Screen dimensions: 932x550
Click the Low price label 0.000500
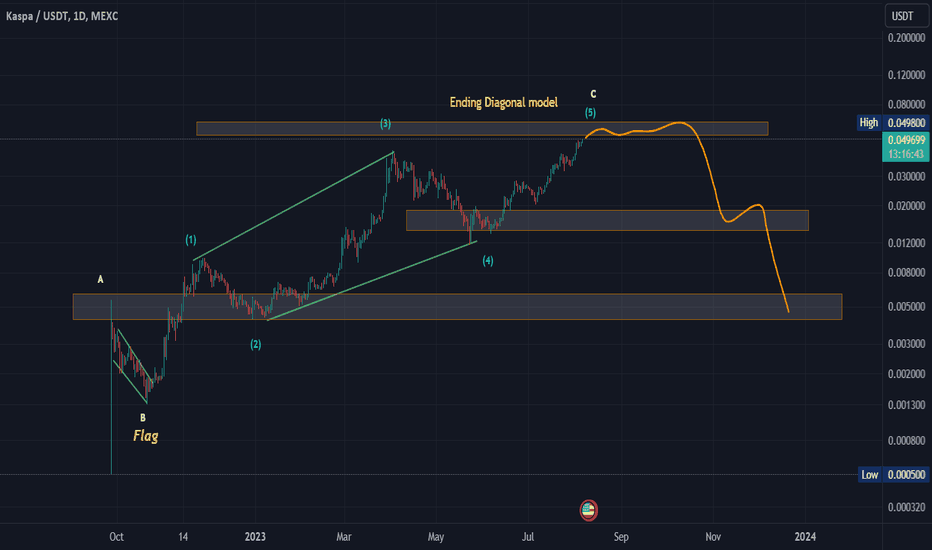906,474
